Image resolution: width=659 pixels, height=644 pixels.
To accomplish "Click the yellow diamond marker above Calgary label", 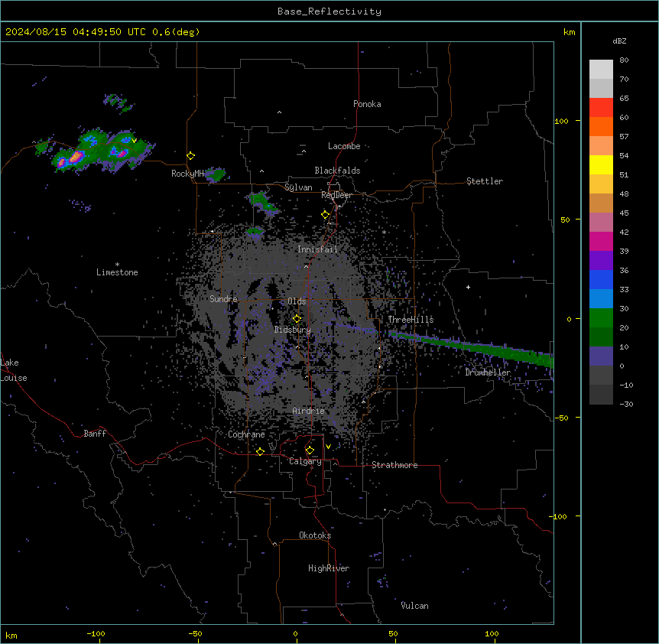I will click(310, 450).
